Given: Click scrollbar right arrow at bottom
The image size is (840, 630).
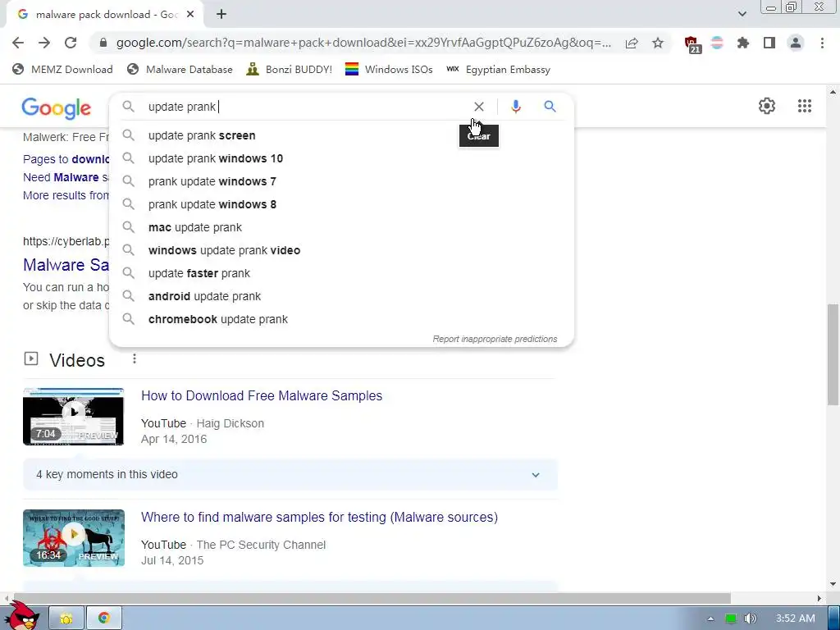Looking at the screenshot, I should (819, 598).
